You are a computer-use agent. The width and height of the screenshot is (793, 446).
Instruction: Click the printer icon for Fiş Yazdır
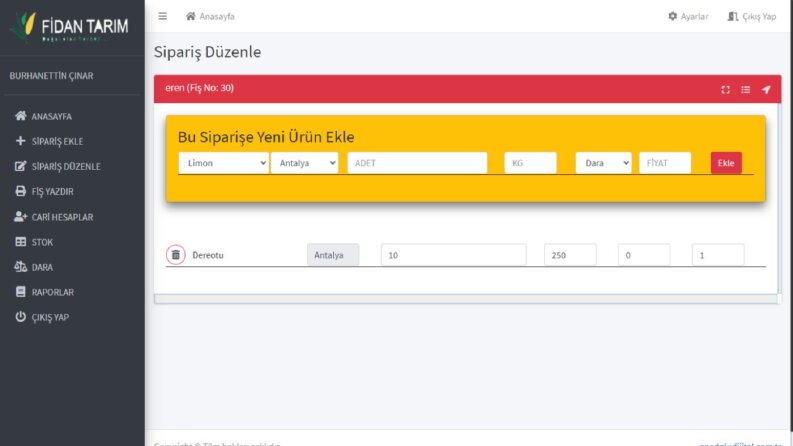pos(20,191)
